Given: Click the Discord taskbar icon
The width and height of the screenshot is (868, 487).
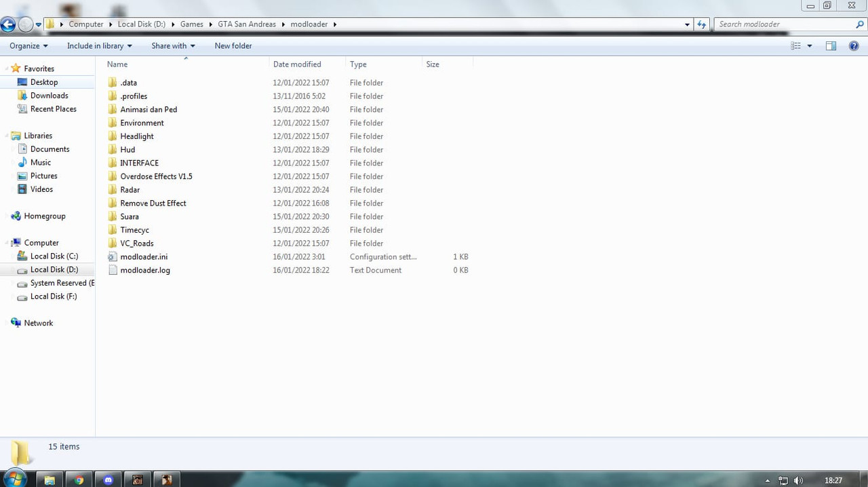Looking at the screenshot, I should coord(108,480).
